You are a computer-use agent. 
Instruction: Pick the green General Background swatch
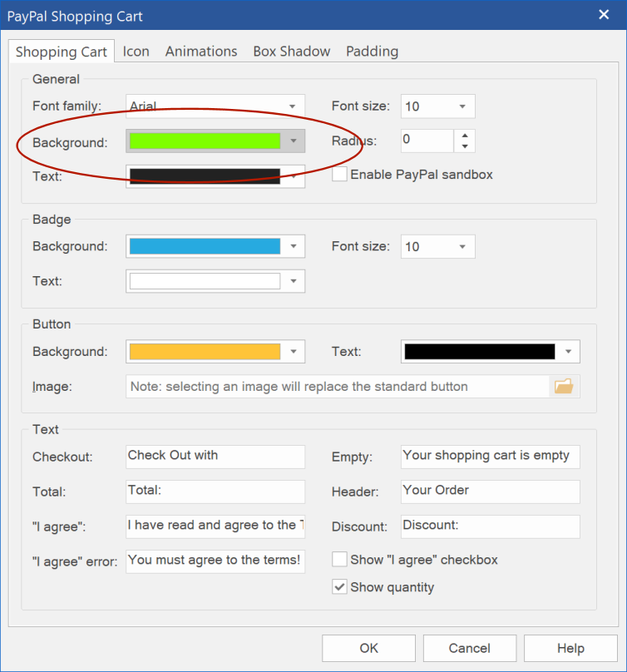pos(205,141)
